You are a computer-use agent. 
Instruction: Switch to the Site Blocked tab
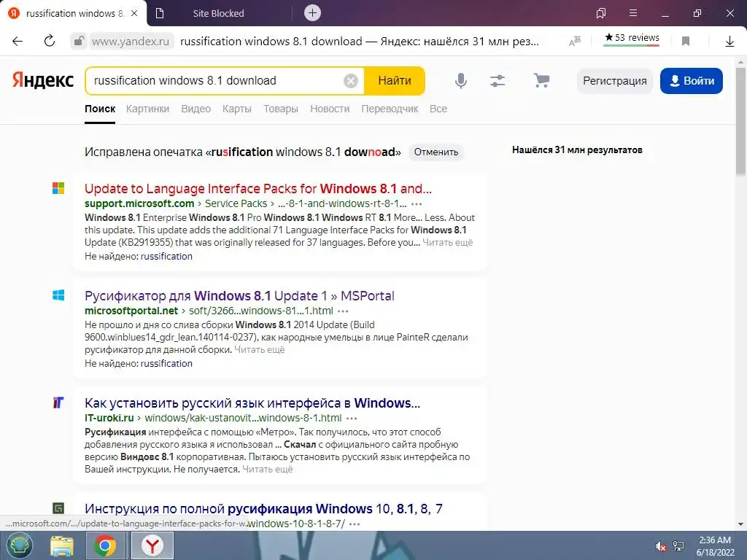(x=218, y=13)
